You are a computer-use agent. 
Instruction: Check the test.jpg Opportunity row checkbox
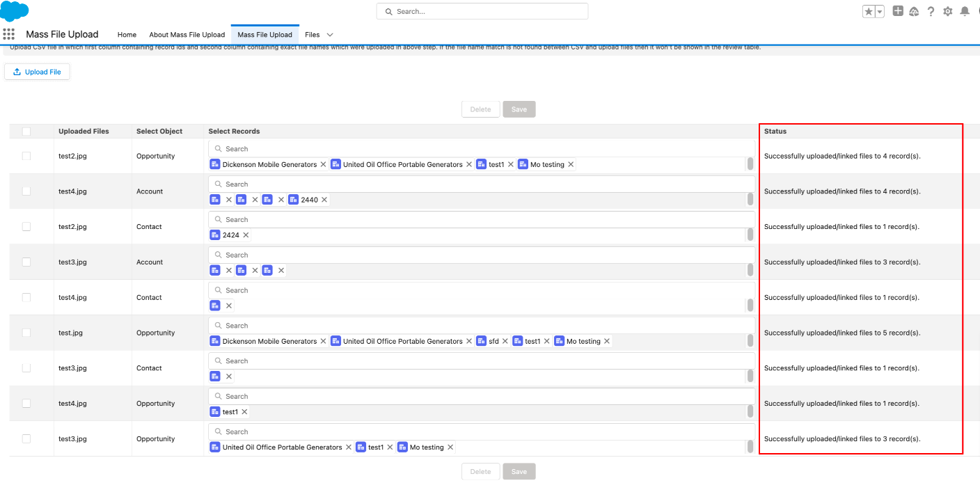[x=26, y=333]
